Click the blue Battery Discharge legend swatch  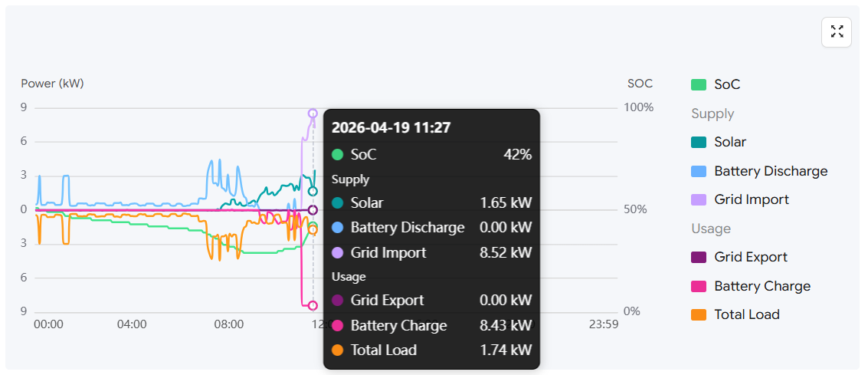[698, 171]
